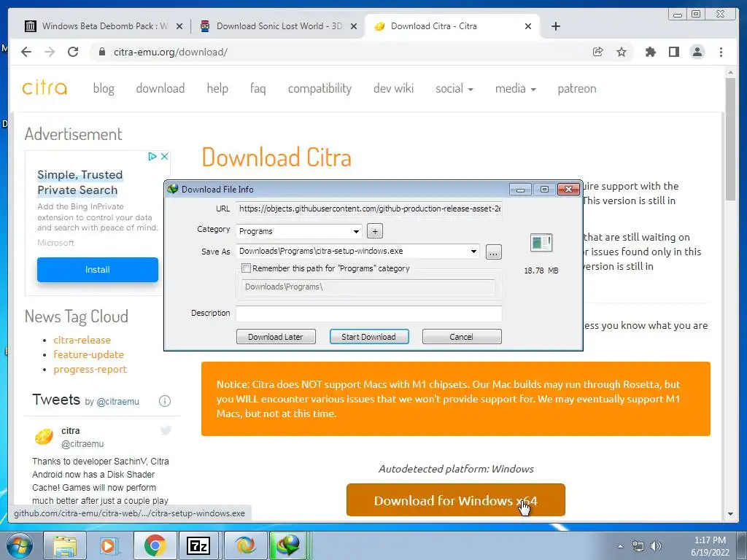Click the network tray icon
The height and width of the screenshot is (560, 747).
pos(638,546)
